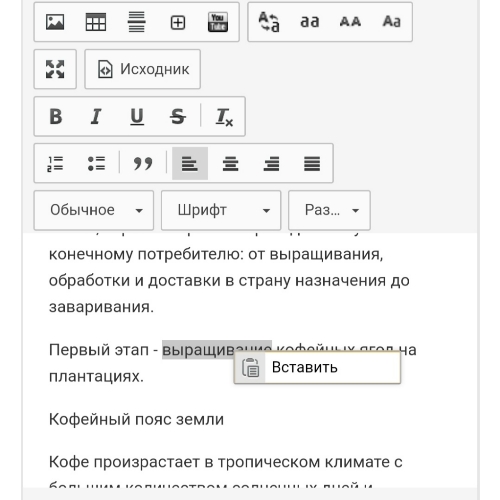Click the insert image icon
Image resolution: width=500 pixels, height=500 pixels.
point(55,22)
